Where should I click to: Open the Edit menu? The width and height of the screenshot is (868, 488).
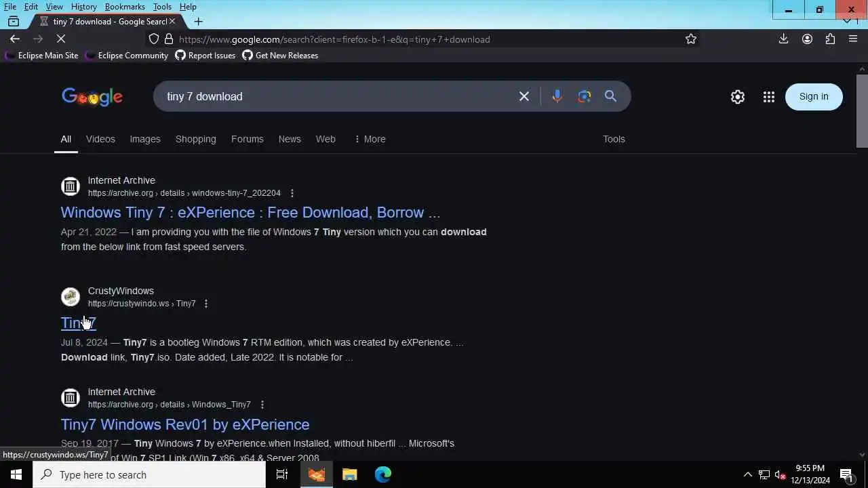pos(31,7)
